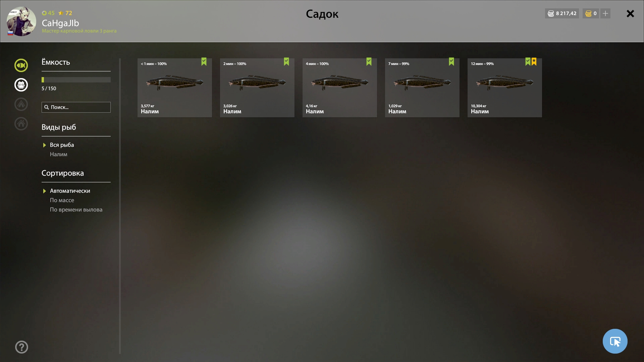
Task: Toggle green marker on 4,16 кг Налим
Action: pyautogui.click(x=369, y=62)
